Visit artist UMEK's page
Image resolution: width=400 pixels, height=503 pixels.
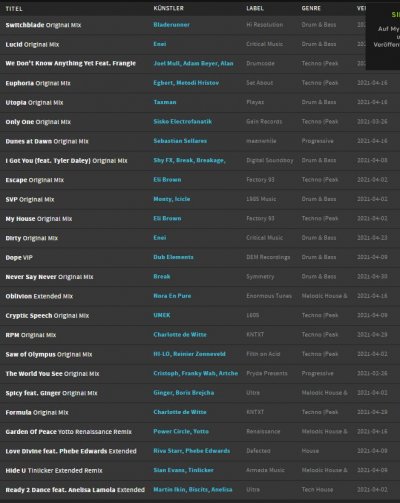(x=162, y=315)
